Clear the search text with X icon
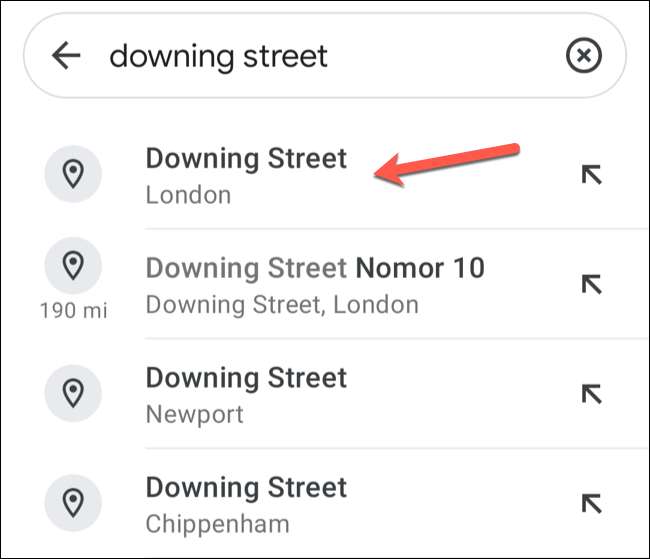 pyautogui.click(x=584, y=56)
